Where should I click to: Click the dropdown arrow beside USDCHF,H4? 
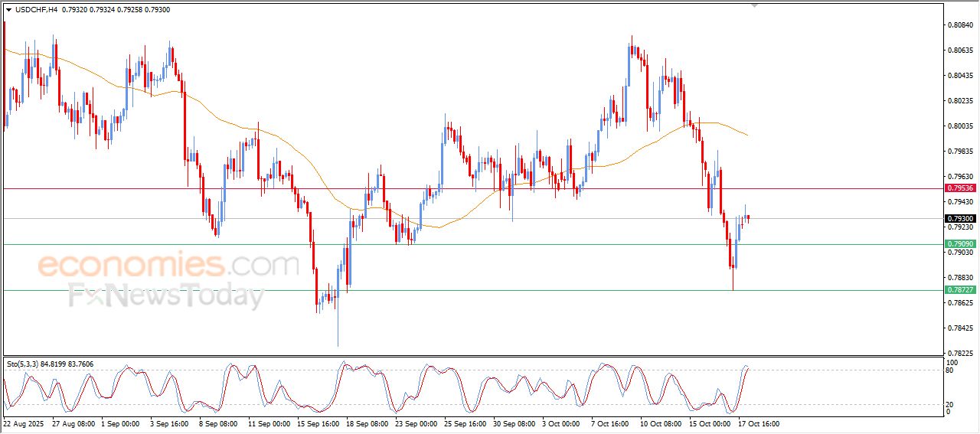(x=8, y=10)
